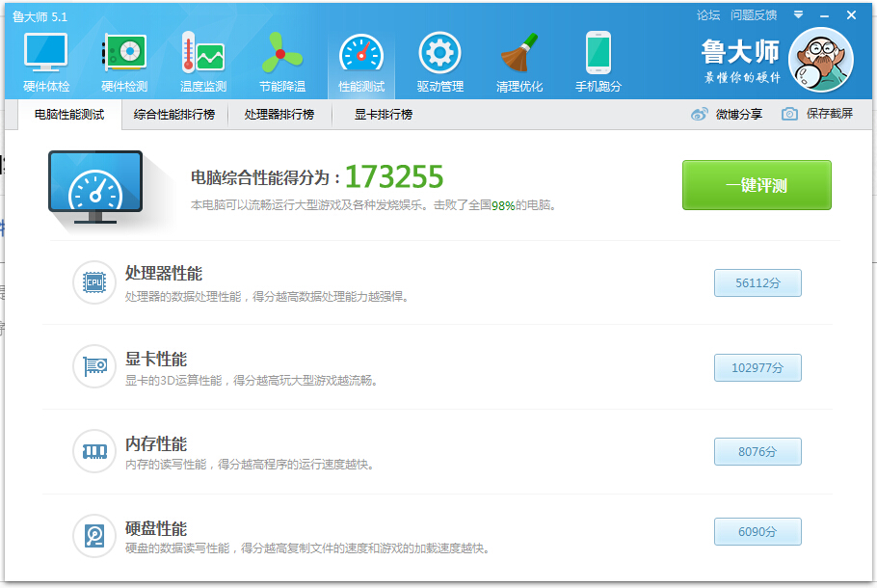This screenshot has height=588, width=877.
Task: Click the graphics card icon for 显卡性能
Action: [94, 366]
